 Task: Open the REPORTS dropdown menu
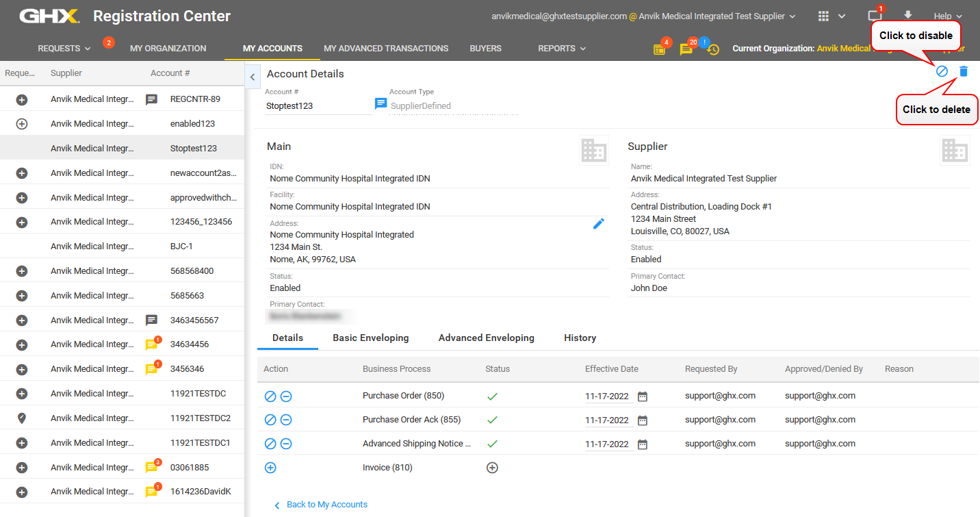(562, 49)
